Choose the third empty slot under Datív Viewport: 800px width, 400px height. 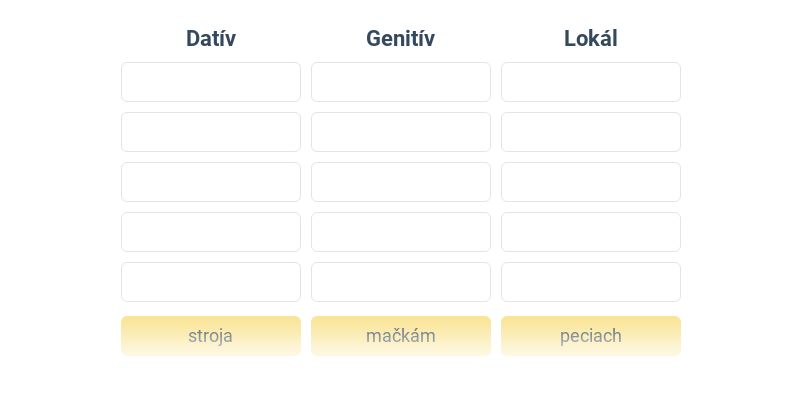tap(211, 182)
